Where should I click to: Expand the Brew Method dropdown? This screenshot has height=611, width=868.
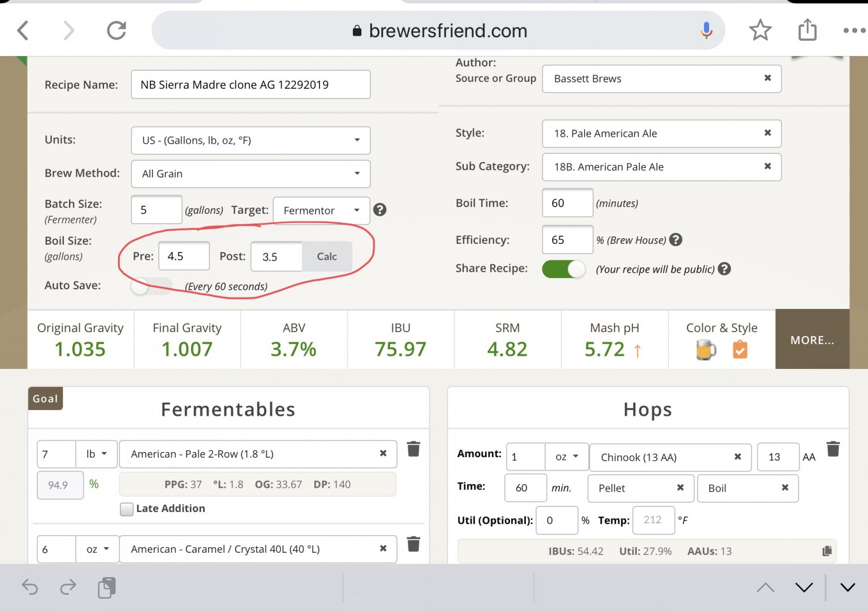tap(251, 174)
